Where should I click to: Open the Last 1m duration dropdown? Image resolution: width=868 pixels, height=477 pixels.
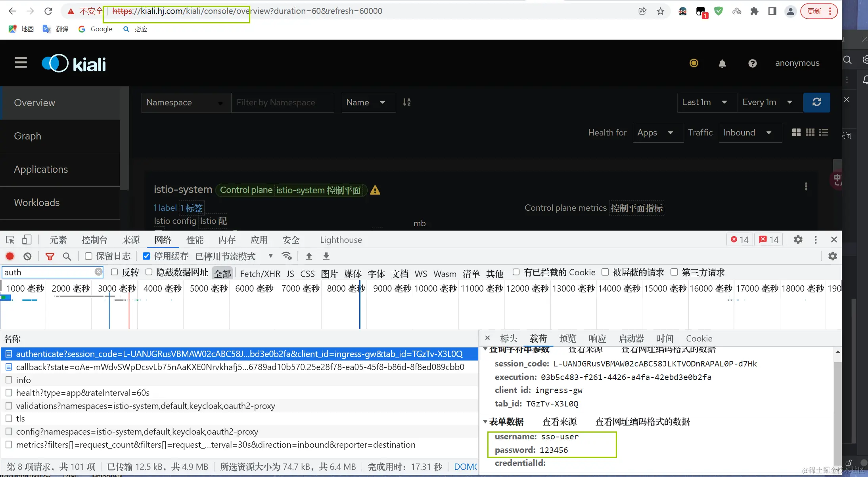[704, 102]
